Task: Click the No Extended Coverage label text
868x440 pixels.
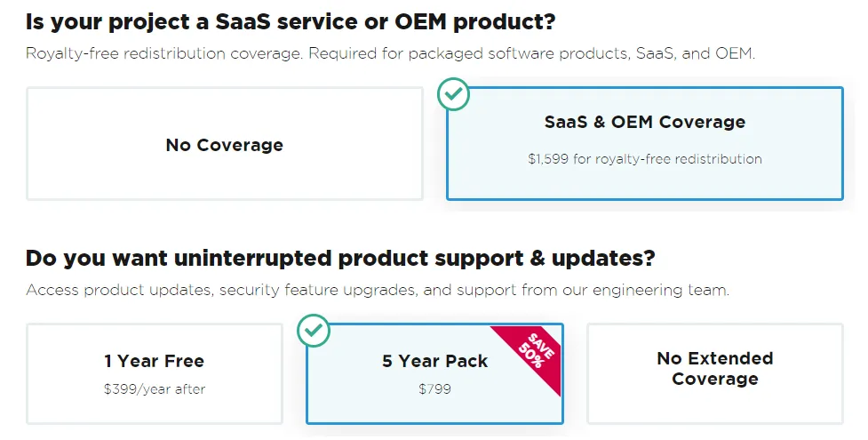Action: [x=714, y=369]
